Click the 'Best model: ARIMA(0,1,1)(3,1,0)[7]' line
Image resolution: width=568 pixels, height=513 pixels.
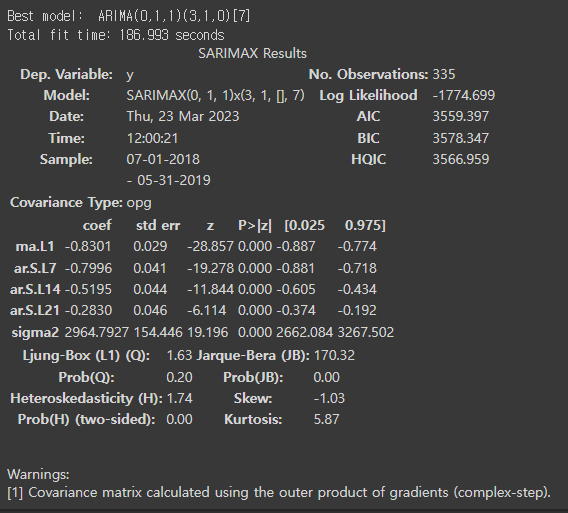tap(129, 16)
